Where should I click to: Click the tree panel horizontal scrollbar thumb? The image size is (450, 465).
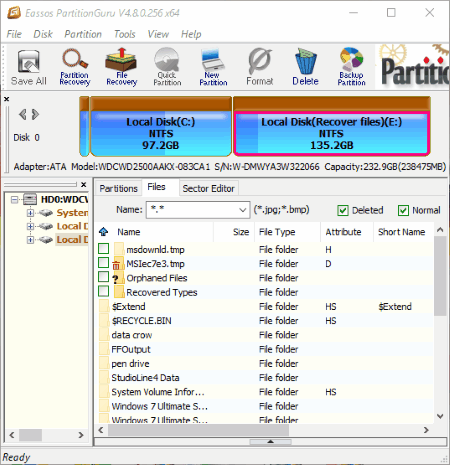pyautogui.click(x=31, y=435)
